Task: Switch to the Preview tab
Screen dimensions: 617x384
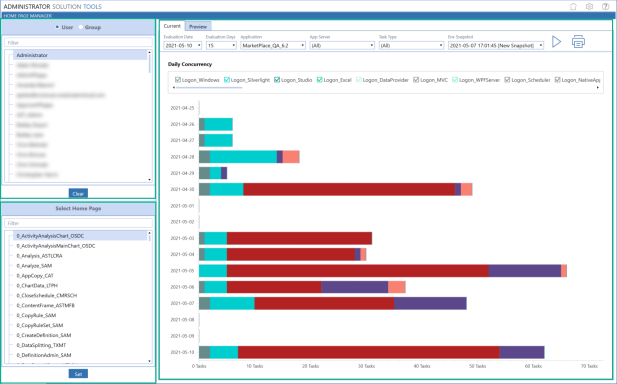Action: pyautogui.click(x=198, y=26)
